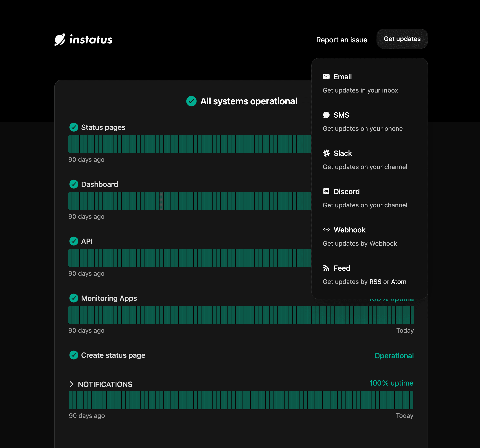Click the API uptime bar
Image resolution: width=480 pixels, height=448 pixels.
click(x=190, y=258)
